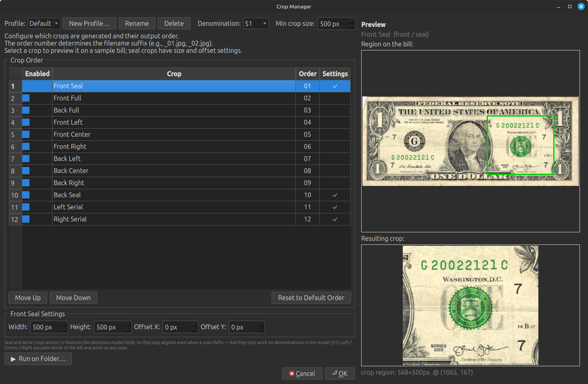Close the Crop Manager window
The height and width of the screenshot is (384, 588).
(x=581, y=6)
